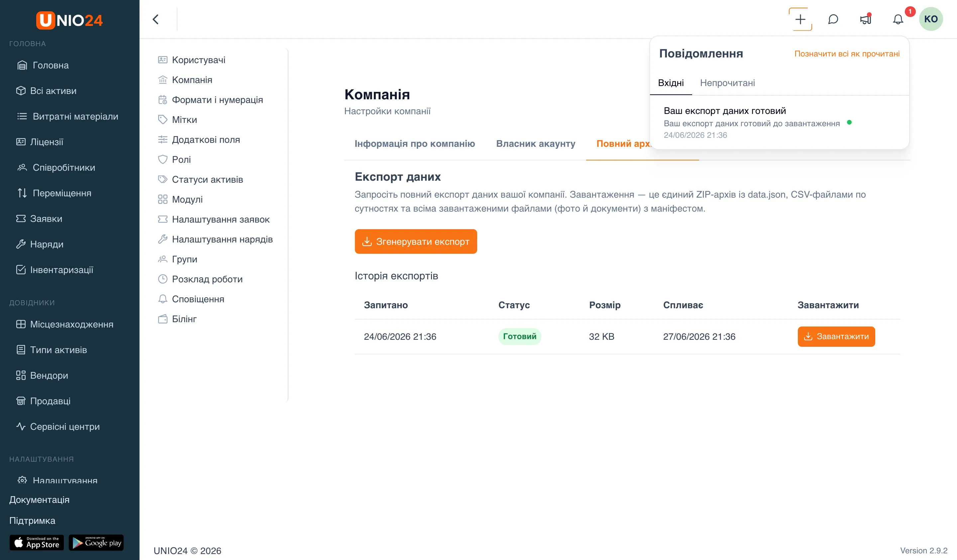Click Завантажити button in export row
The width and height of the screenshot is (957, 560).
(836, 336)
